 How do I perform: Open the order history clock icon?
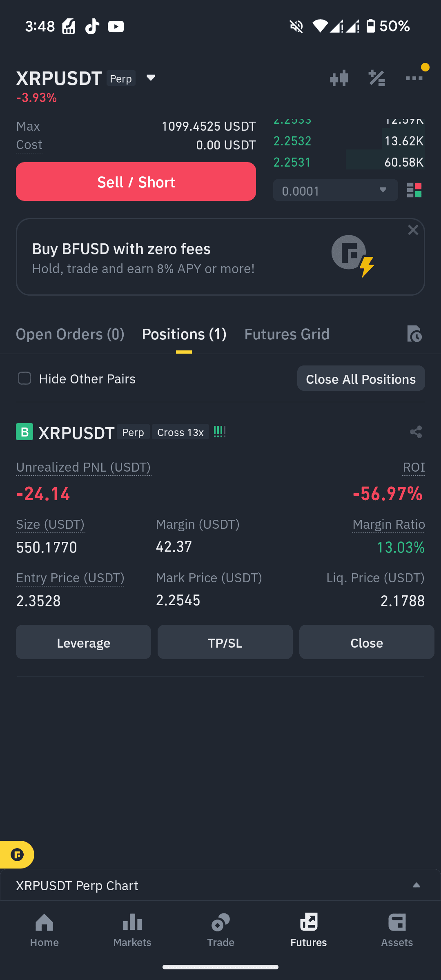click(414, 334)
